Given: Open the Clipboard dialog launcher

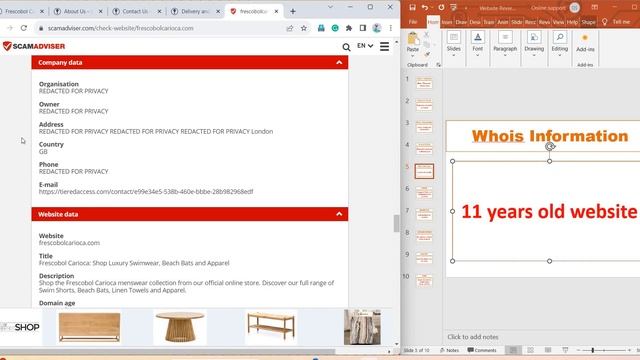Looking at the screenshot, I should tap(438, 65).
